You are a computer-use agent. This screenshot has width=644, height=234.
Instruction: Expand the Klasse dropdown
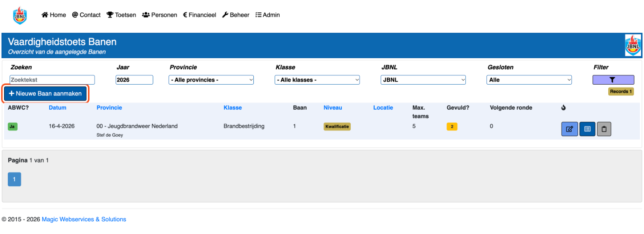[x=317, y=80]
